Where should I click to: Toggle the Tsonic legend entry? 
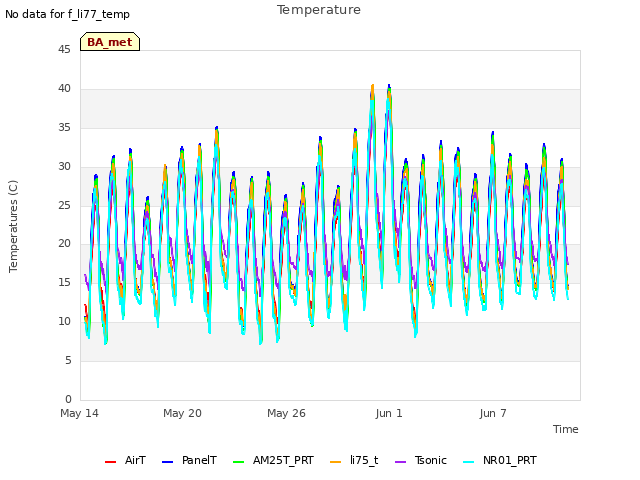click(x=421, y=460)
